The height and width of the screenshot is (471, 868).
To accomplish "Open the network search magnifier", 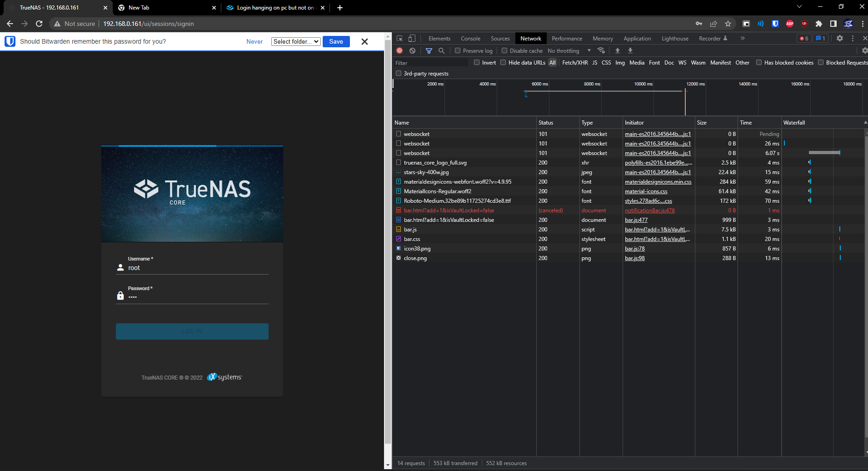I will tap(441, 50).
